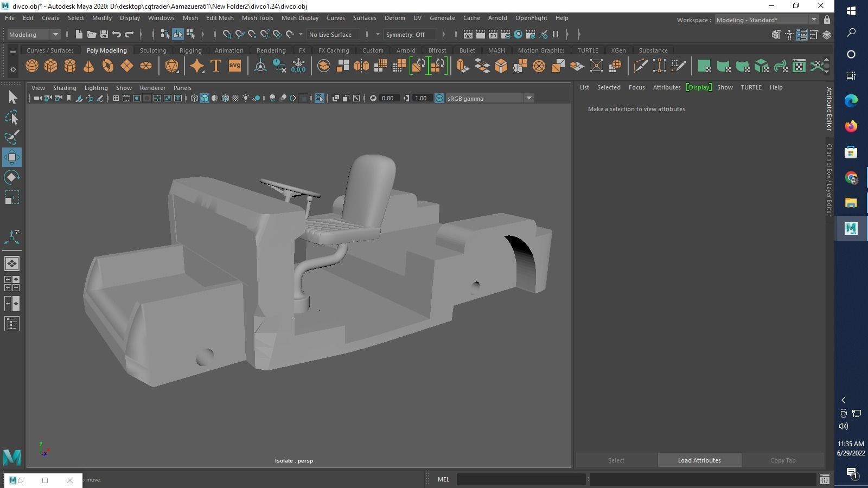Toggle snap to grids magnet icon

click(227, 34)
